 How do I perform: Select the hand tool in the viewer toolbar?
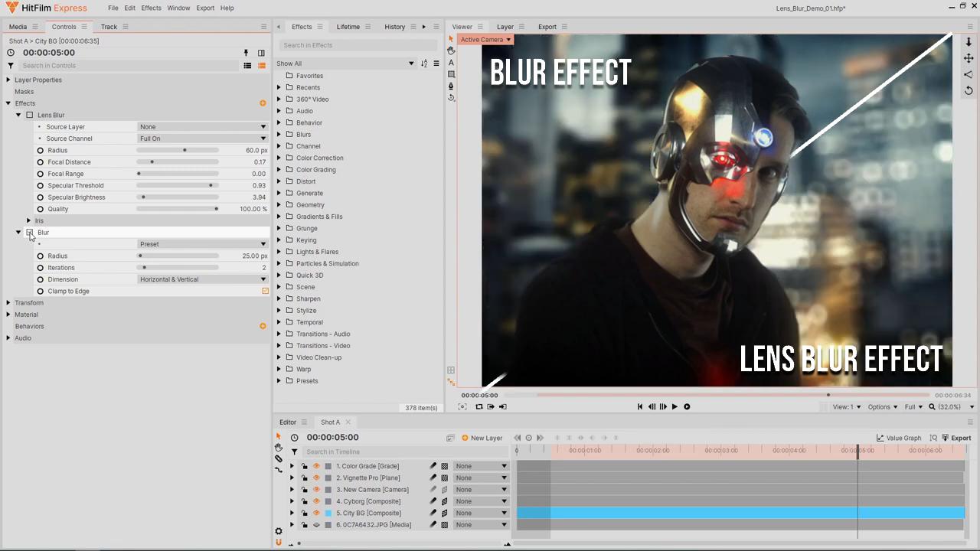click(451, 51)
